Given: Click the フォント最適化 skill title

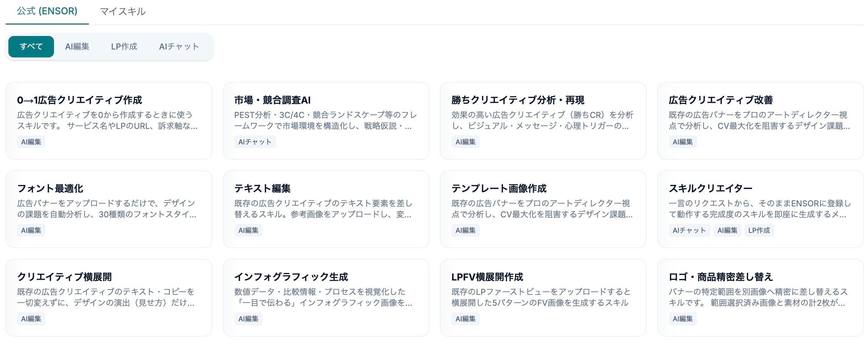Looking at the screenshot, I should point(50,188).
